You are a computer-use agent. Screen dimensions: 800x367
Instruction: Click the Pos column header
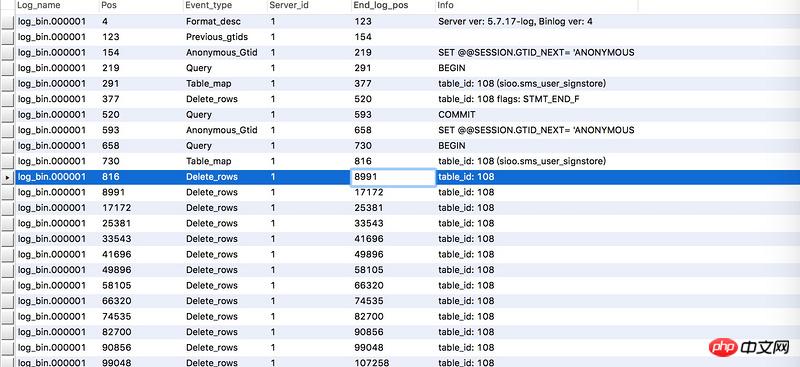pos(141,6)
